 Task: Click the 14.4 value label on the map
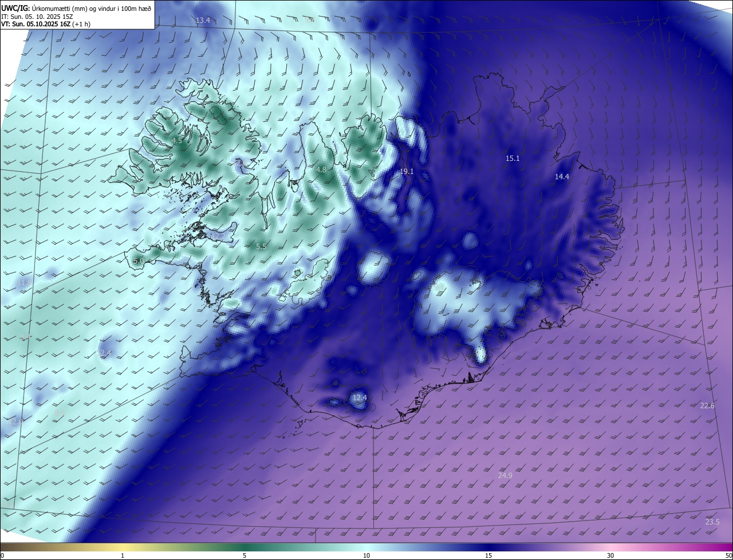[562, 177]
